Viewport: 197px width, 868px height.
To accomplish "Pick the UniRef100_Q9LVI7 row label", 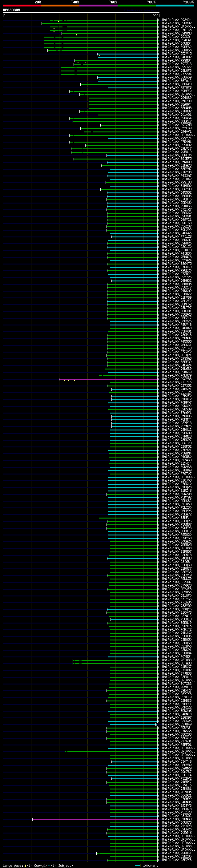I will [x=176, y=149].
